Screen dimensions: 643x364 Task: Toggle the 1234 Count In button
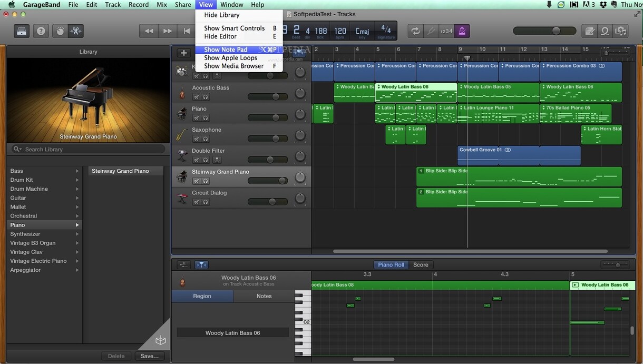(x=446, y=31)
